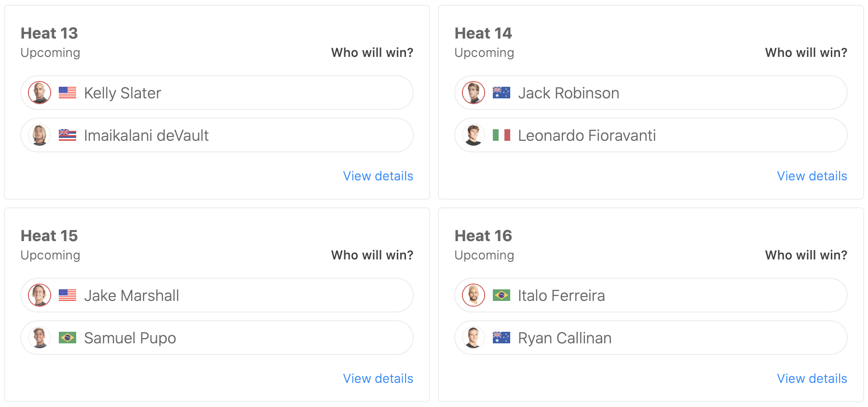Open View details for Heat 15
The height and width of the screenshot is (407, 868).
coord(378,379)
